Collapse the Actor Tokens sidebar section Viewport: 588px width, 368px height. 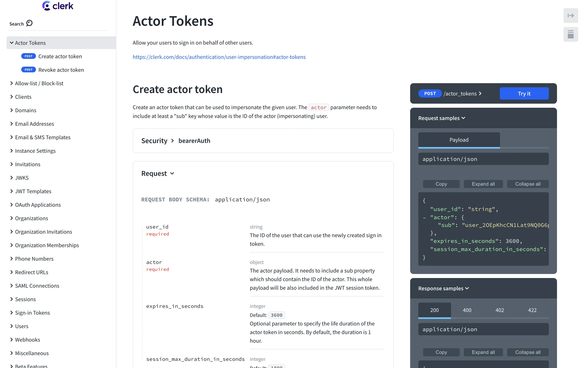pos(12,43)
